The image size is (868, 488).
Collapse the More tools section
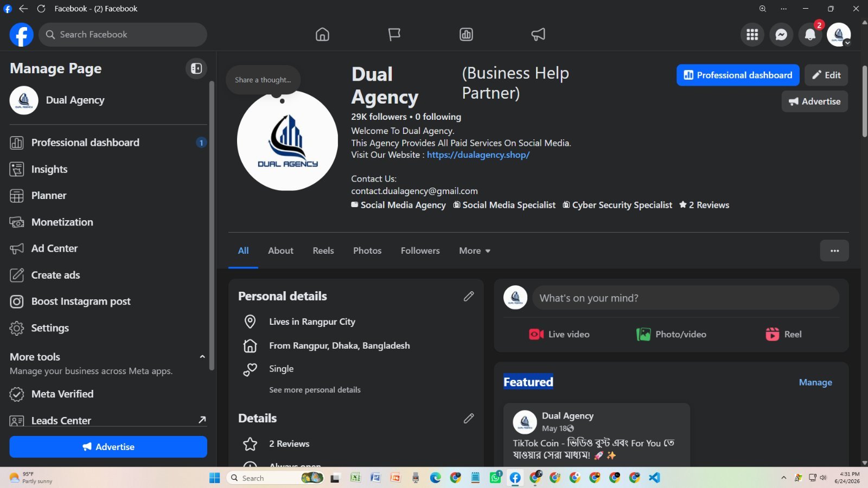tap(202, 357)
